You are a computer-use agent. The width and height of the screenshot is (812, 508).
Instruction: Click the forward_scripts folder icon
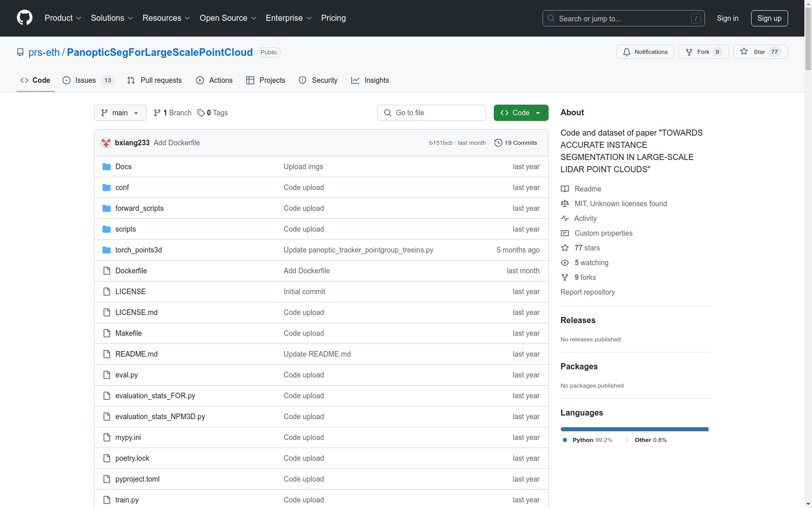pos(107,208)
